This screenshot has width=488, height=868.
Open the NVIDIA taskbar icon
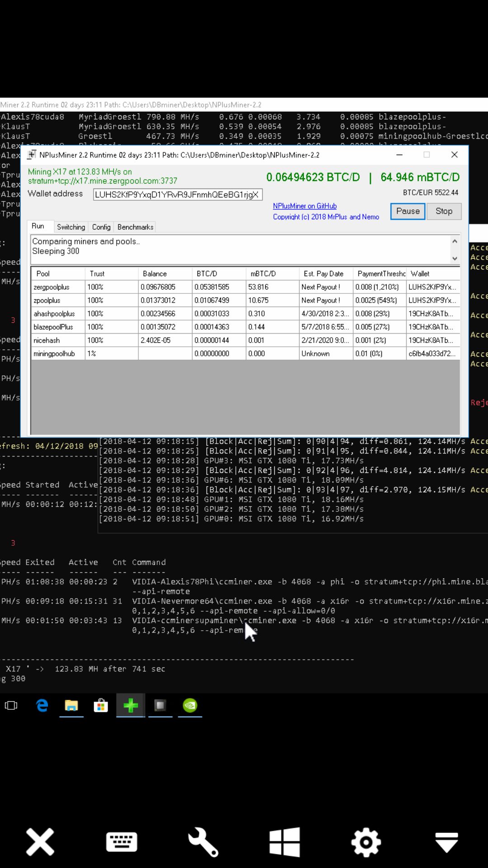[x=190, y=705]
